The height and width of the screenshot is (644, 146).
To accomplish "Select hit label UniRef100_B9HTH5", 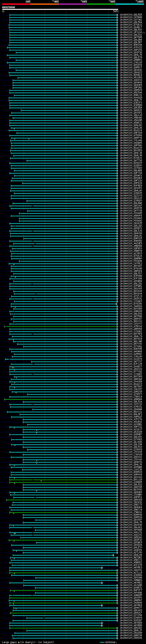I will click(131, 349).
